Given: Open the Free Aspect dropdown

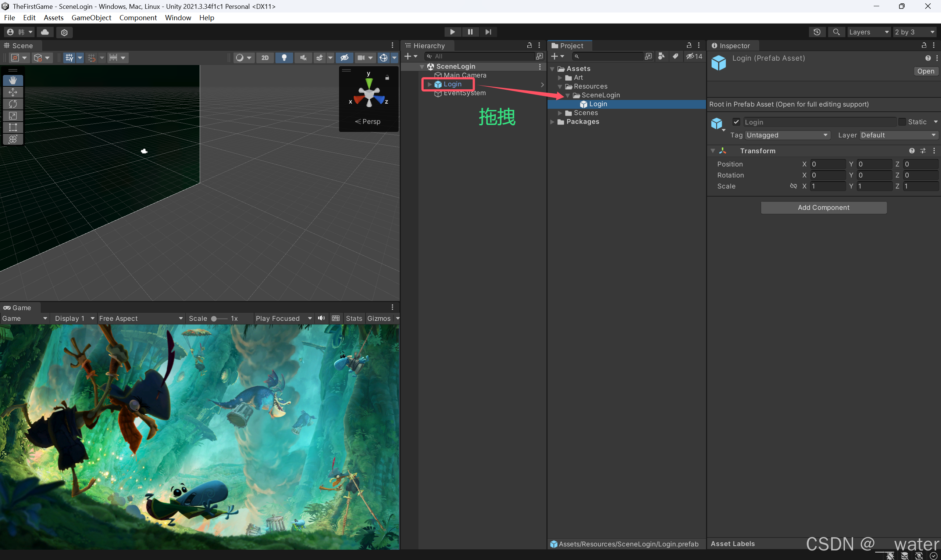Looking at the screenshot, I should click(140, 319).
